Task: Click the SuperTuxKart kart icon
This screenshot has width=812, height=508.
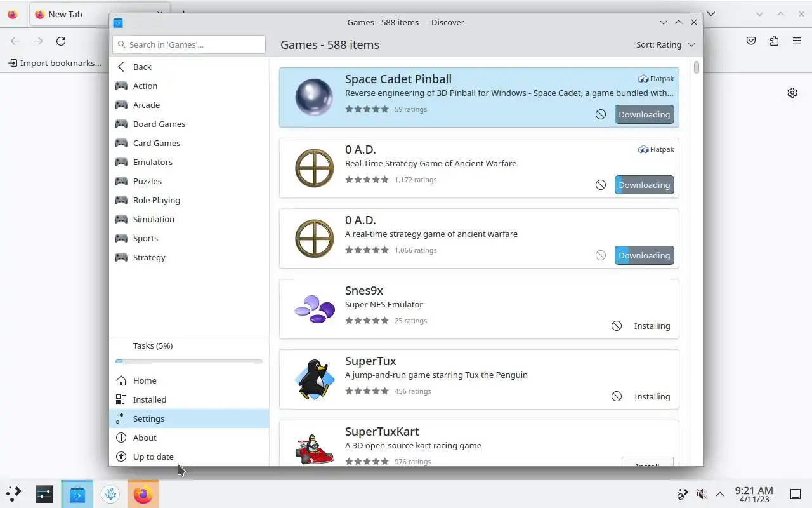Action: [314, 449]
